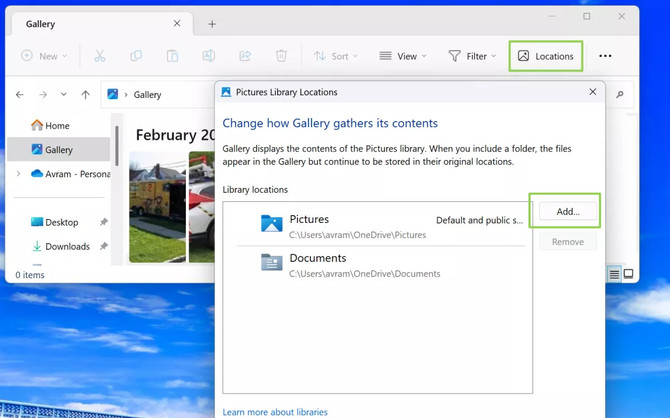670x418 pixels.
Task: Go up one folder level
Action: pos(85,94)
